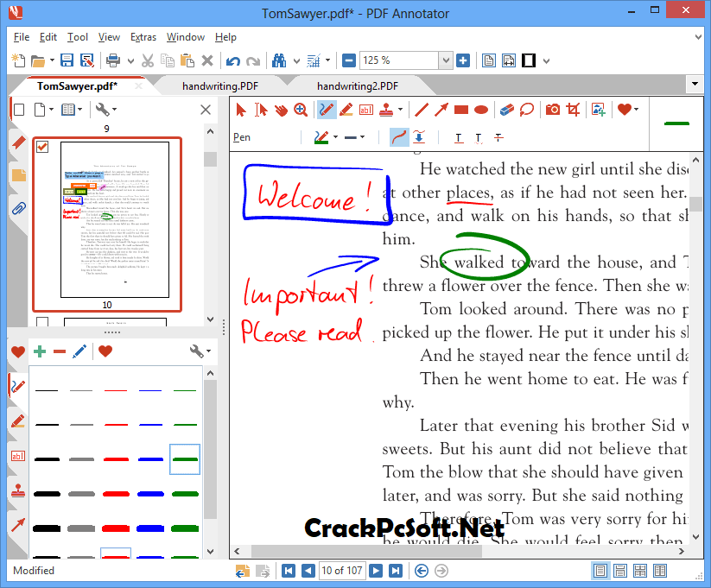Image resolution: width=711 pixels, height=588 pixels.
Task: Toggle full screen mode button
Action: coord(529,60)
